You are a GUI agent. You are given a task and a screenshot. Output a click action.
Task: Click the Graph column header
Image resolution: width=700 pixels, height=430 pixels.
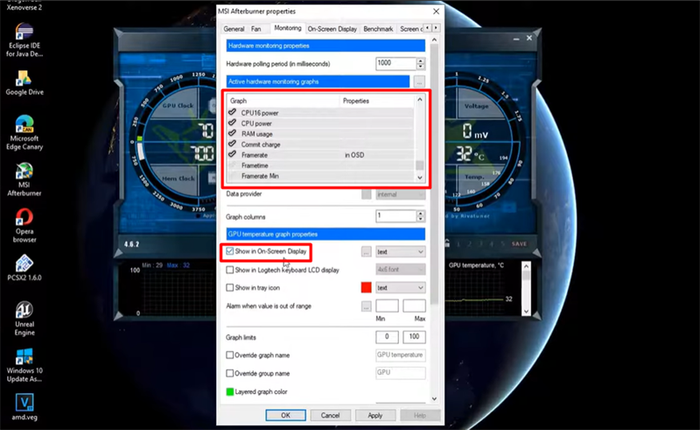click(283, 100)
